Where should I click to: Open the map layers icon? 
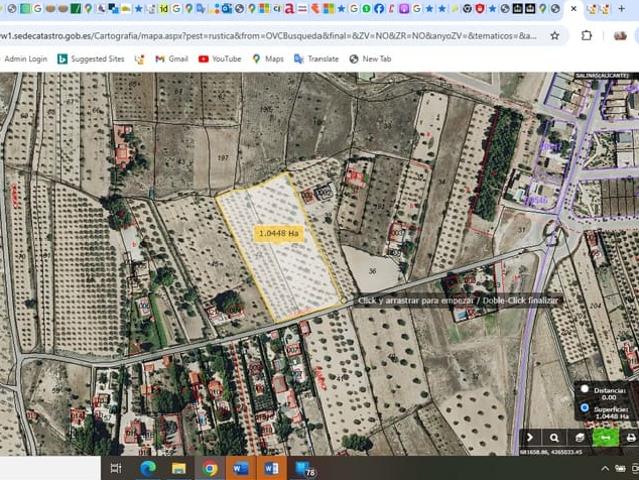coord(579,437)
